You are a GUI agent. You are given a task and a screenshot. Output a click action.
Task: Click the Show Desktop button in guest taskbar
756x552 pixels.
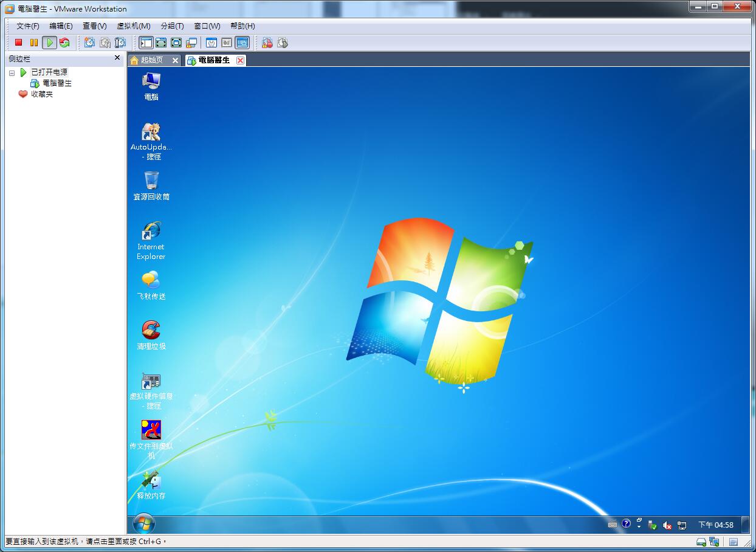(746, 525)
